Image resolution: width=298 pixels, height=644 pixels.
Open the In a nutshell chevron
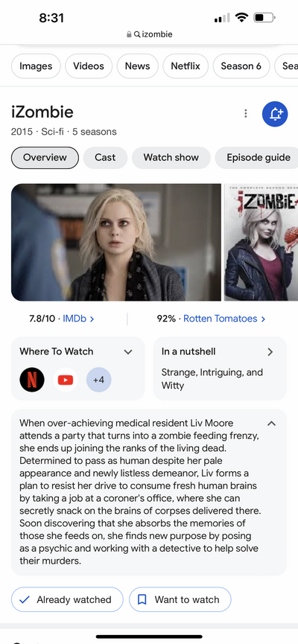pyautogui.click(x=270, y=352)
